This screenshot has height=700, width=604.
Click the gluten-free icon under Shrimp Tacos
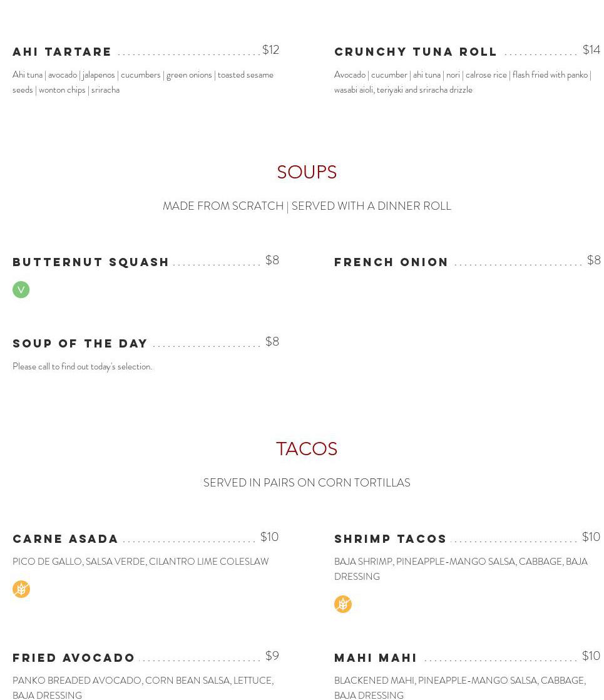click(343, 604)
